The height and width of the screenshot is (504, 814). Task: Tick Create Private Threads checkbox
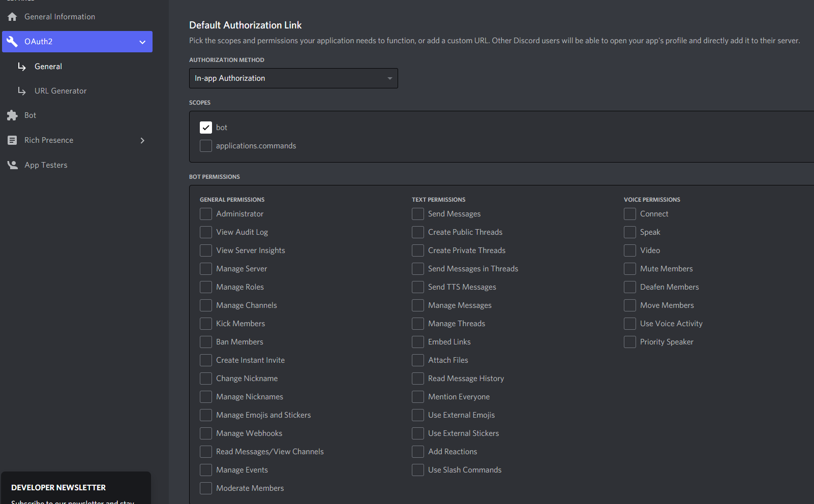tap(418, 250)
